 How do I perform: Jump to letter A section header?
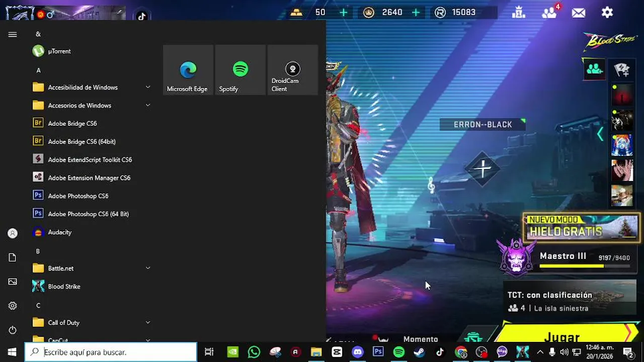[38, 70]
